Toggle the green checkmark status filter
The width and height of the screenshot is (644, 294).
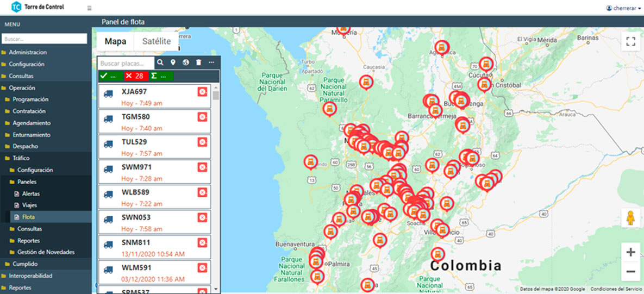pos(110,76)
